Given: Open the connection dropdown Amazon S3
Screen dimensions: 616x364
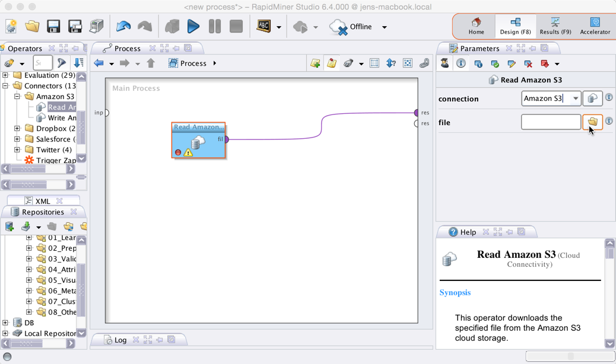Looking at the screenshot, I should tap(575, 98).
